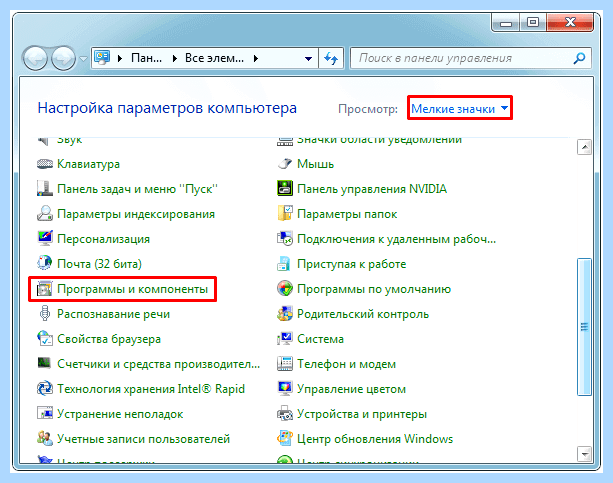
Task: Click the folder options icon
Action: tap(285, 214)
